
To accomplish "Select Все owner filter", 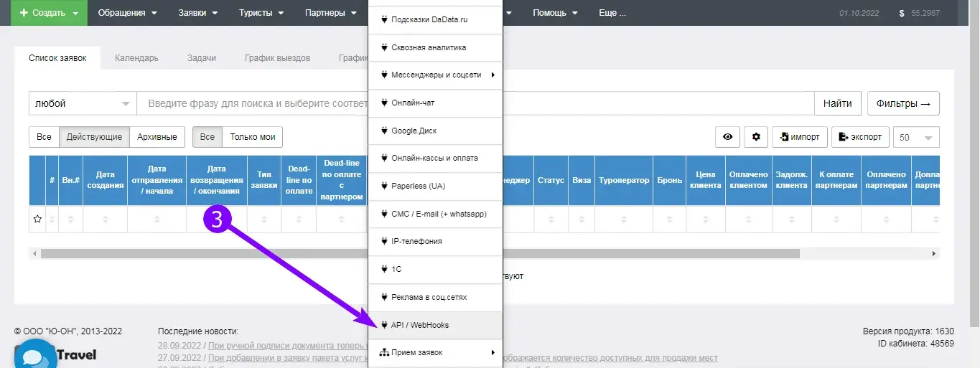I will 207,137.
